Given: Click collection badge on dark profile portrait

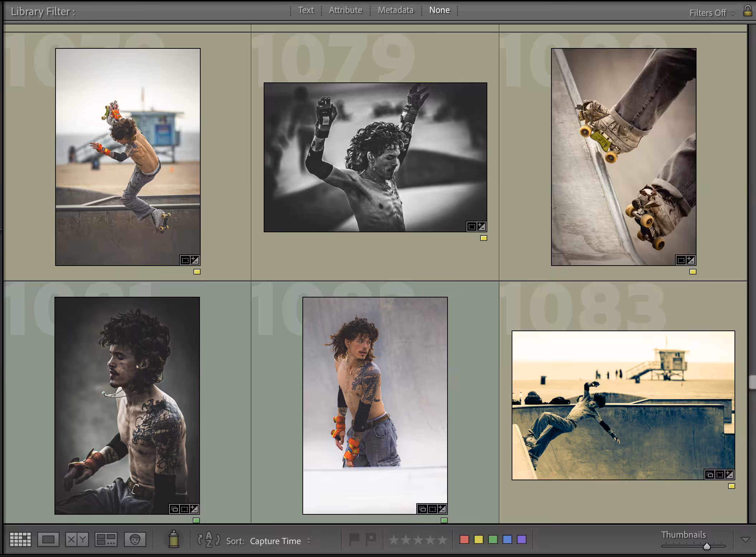Looking at the screenshot, I should pos(174,509).
